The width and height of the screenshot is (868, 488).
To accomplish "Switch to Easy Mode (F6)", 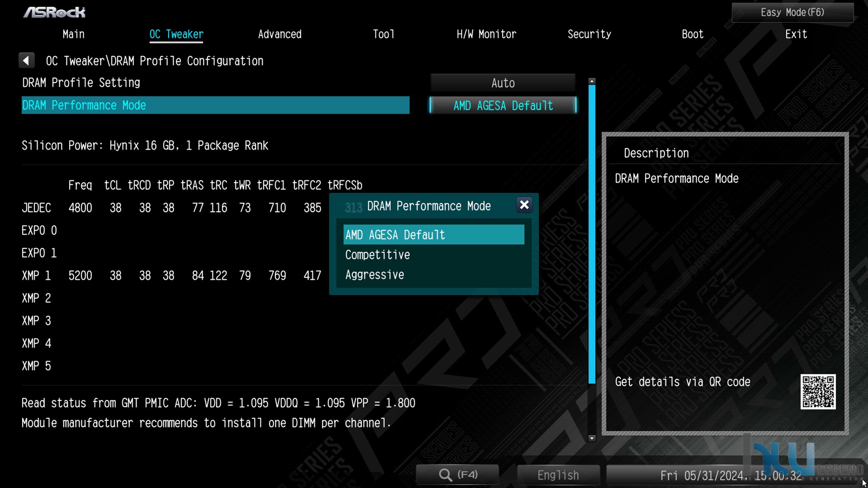I will click(793, 12).
